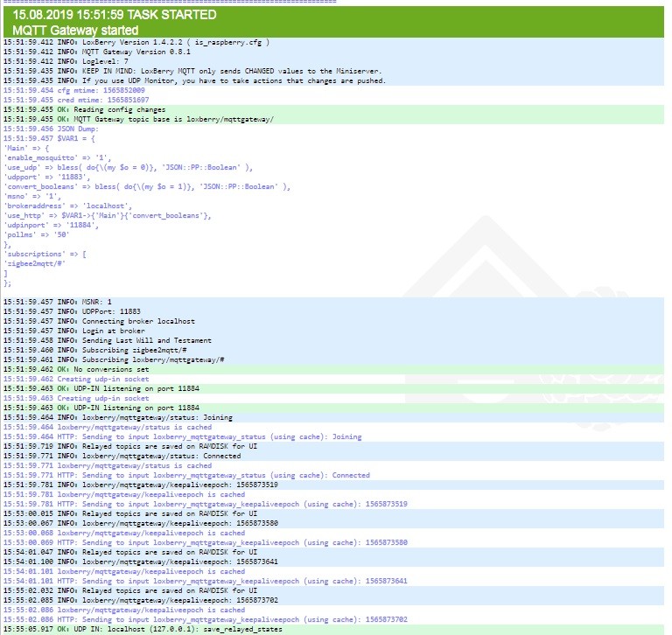This screenshot has height=635, width=672.
Task: Click the 'Subscribing zigbee2mqtt/#' info line
Action: tap(95, 351)
